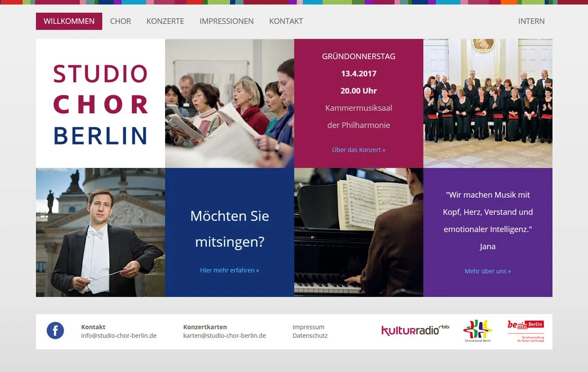Follow the 'Über das Konzert »' link
This screenshot has height=372, width=588.
tap(359, 150)
